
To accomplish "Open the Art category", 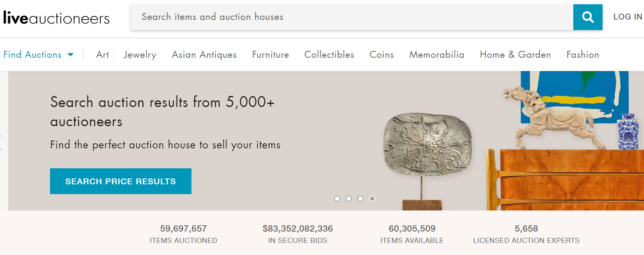I will (x=102, y=55).
